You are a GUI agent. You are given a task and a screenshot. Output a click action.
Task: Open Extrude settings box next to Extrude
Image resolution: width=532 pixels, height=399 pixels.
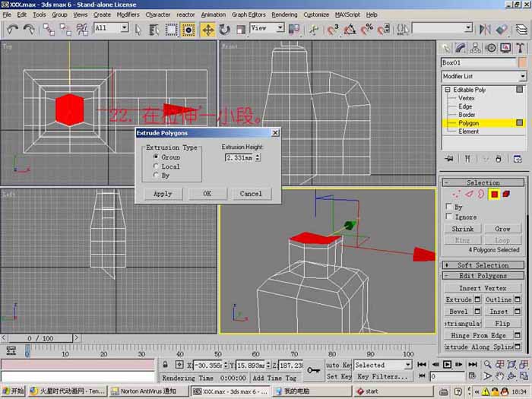point(477,299)
